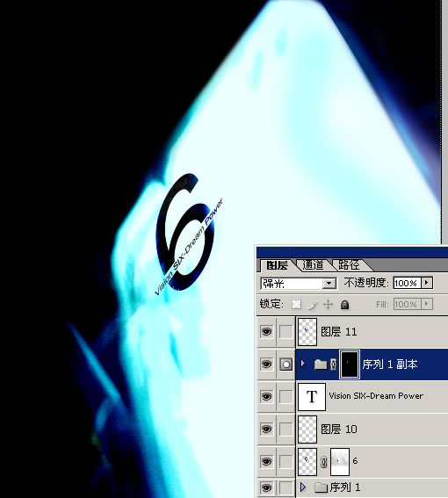Select layer 6 mask thumbnail
Image resolution: width=448 pixels, height=498 pixels.
point(340,461)
